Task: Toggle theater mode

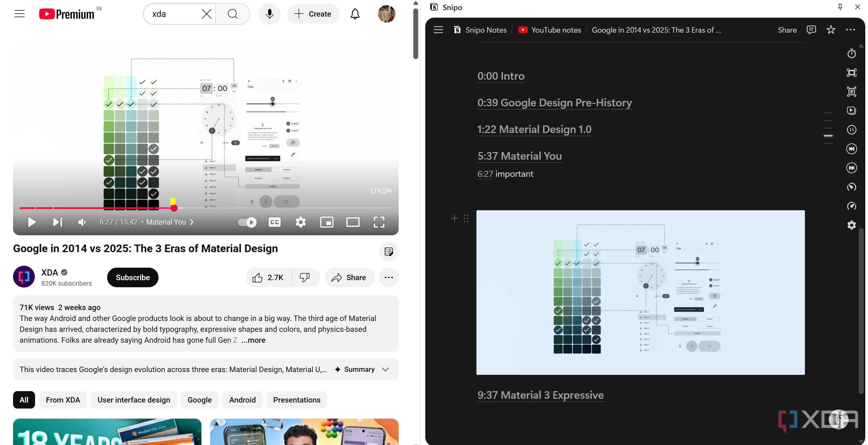Action: pos(353,222)
